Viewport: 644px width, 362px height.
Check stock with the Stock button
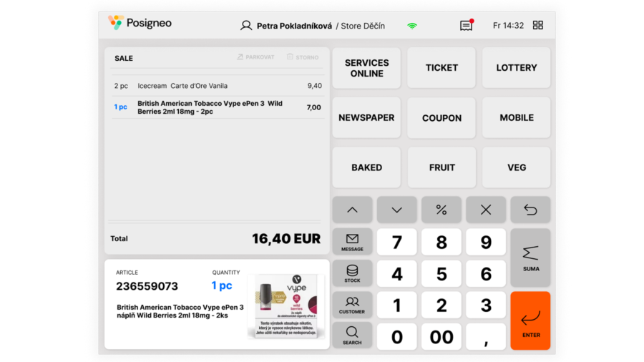click(352, 273)
